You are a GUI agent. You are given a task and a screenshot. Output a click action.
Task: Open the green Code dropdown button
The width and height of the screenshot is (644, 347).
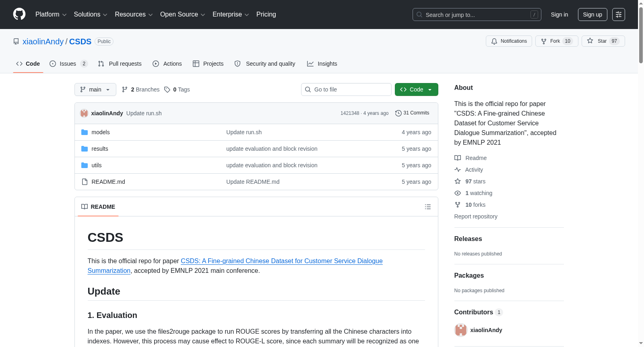(x=416, y=89)
